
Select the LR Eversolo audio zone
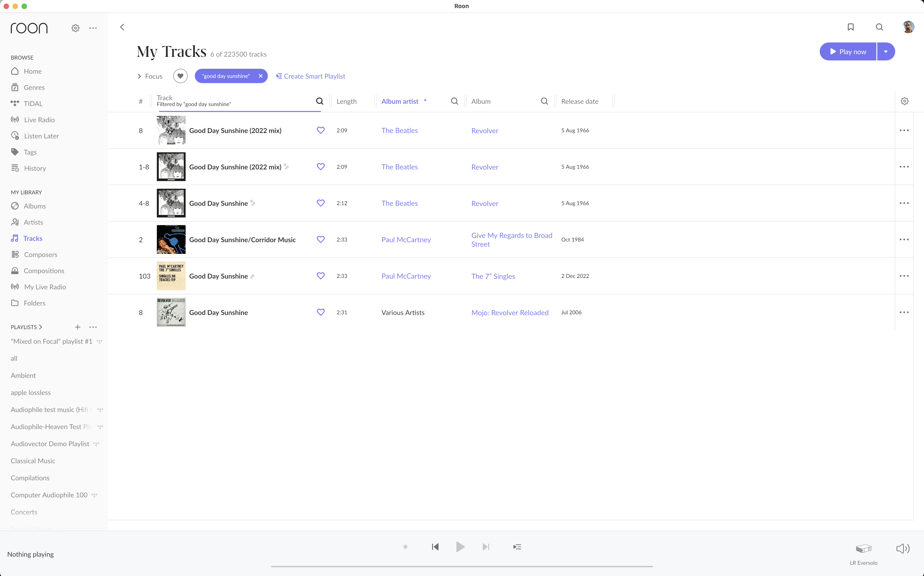(x=863, y=554)
